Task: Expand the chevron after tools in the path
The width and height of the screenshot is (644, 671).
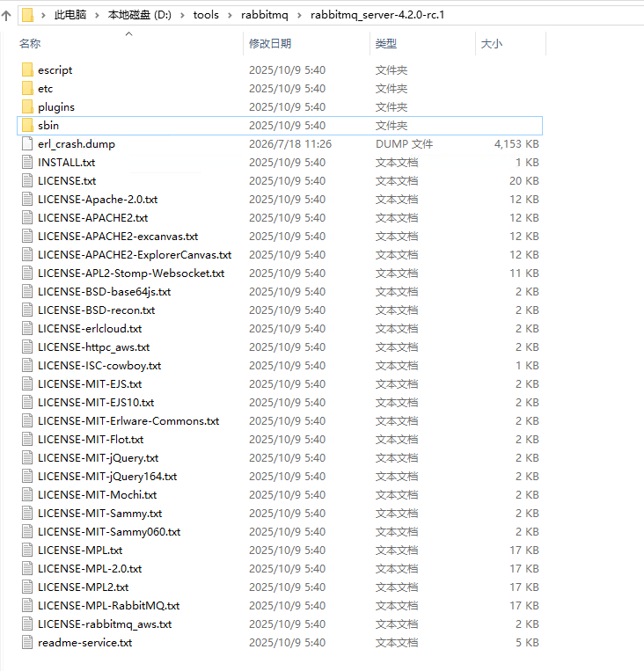Action: 230,16
